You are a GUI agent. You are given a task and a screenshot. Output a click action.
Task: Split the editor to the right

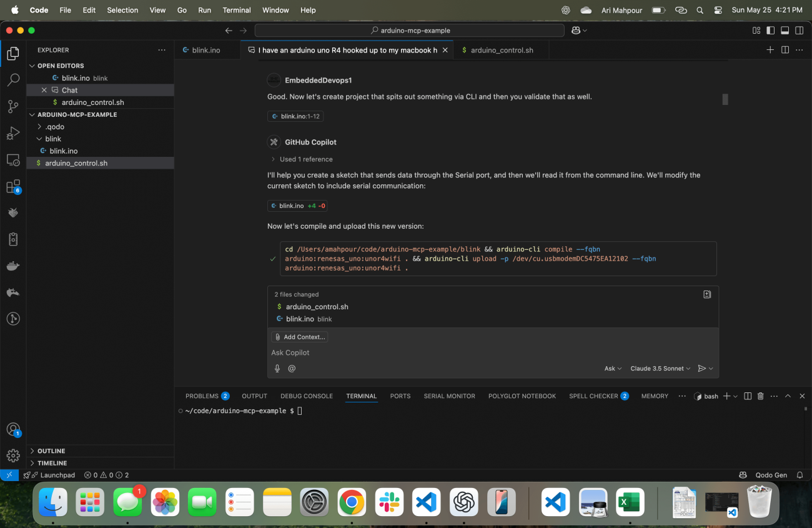785,50
